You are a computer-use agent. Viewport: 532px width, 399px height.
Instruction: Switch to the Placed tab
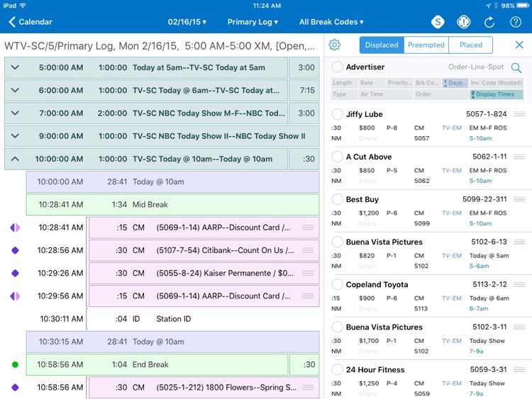[x=470, y=45]
